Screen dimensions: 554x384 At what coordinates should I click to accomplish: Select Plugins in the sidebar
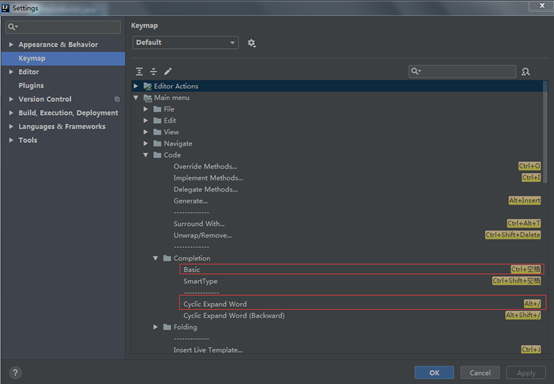pyautogui.click(x=31, y=85)
